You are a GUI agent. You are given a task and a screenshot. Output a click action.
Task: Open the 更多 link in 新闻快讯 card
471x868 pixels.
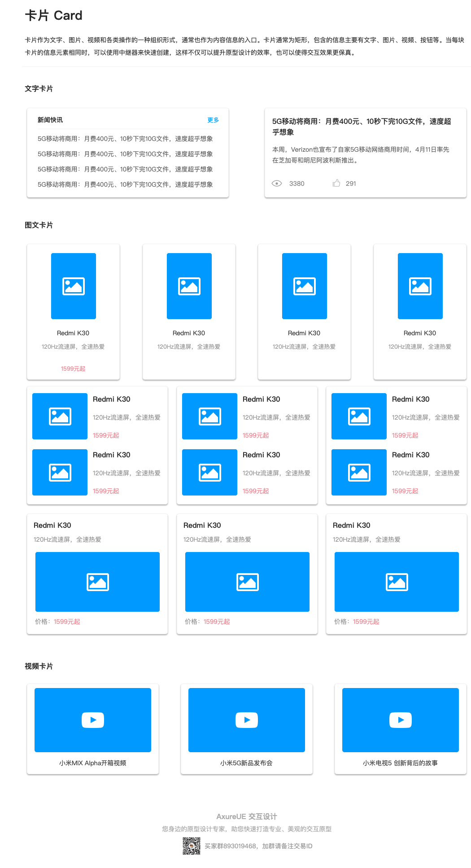(213, 120)
